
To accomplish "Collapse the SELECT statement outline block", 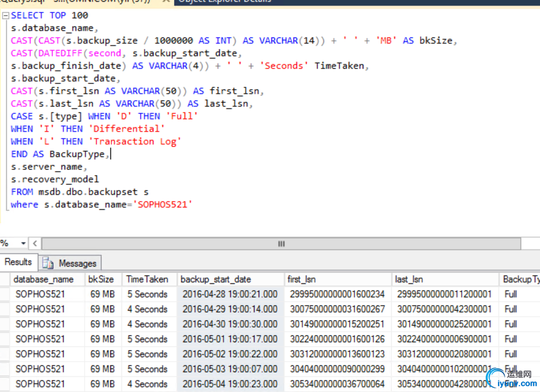I will (6, 16).
